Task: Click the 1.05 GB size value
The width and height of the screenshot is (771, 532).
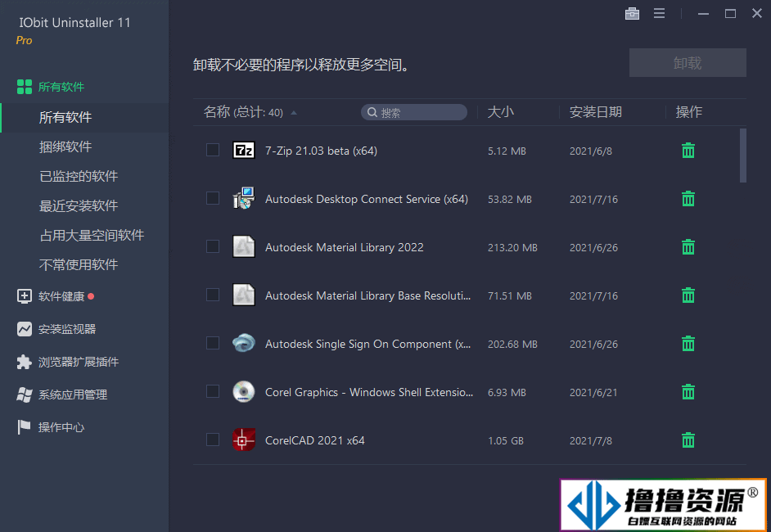Action: (x=506, y=440)
